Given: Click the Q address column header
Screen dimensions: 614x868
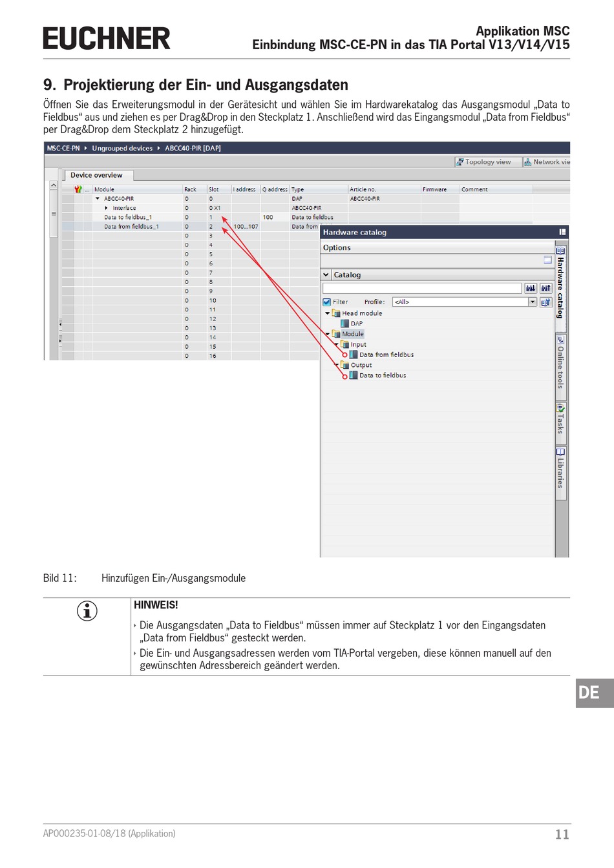Looking at the screenshot, I should [275, 189].
